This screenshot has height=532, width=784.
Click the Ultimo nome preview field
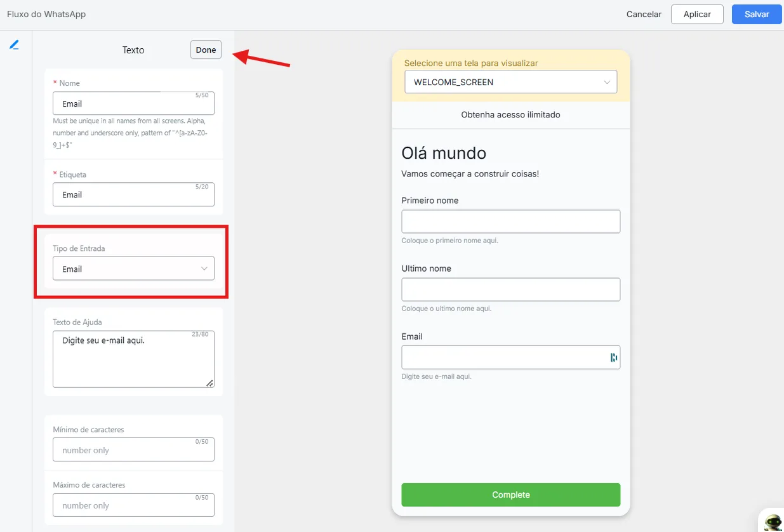tap(511, 289)
